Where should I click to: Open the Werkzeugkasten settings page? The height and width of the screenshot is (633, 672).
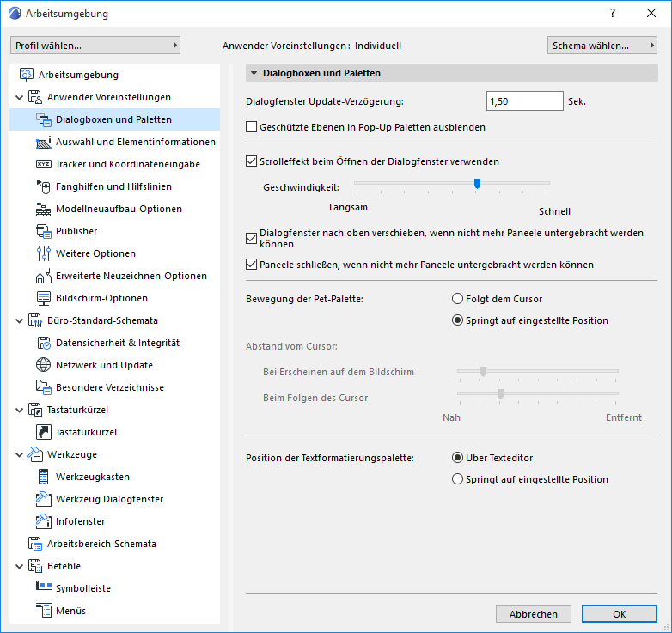coord(93,477)
